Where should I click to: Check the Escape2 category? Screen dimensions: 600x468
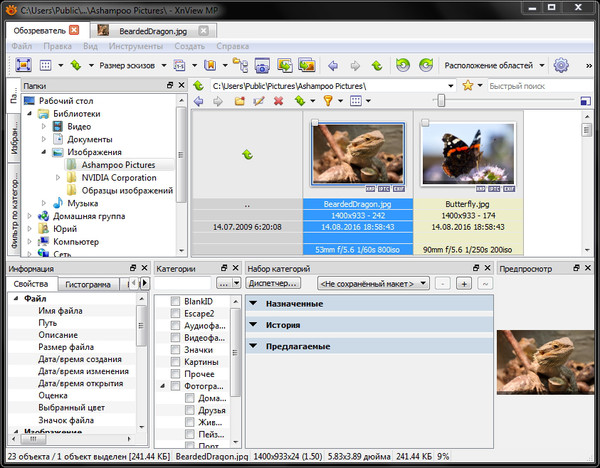pyautogui.click(x=175, y=313)
